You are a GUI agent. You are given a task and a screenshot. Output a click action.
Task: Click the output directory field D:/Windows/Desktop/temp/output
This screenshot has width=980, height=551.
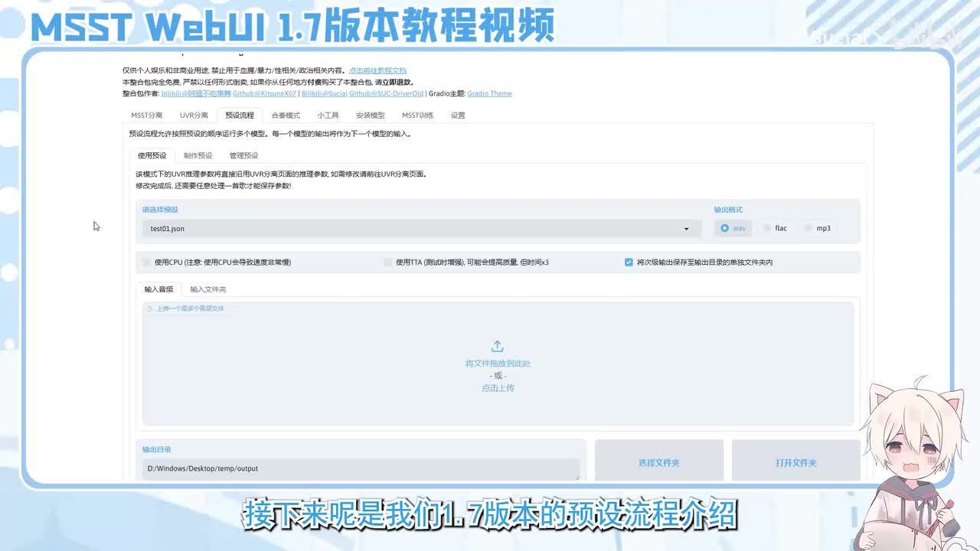[x=361, y=469]
